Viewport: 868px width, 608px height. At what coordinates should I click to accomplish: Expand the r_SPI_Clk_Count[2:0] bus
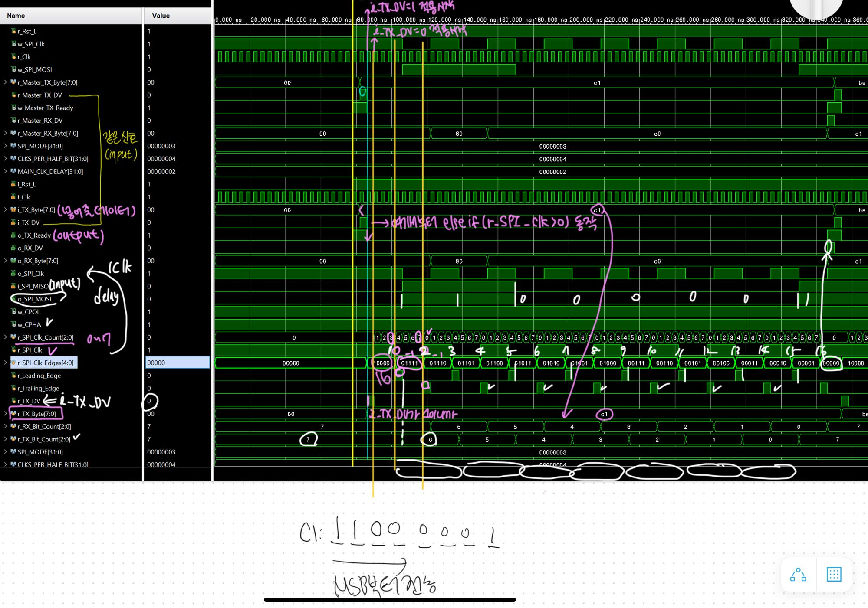tap(5, 337)
